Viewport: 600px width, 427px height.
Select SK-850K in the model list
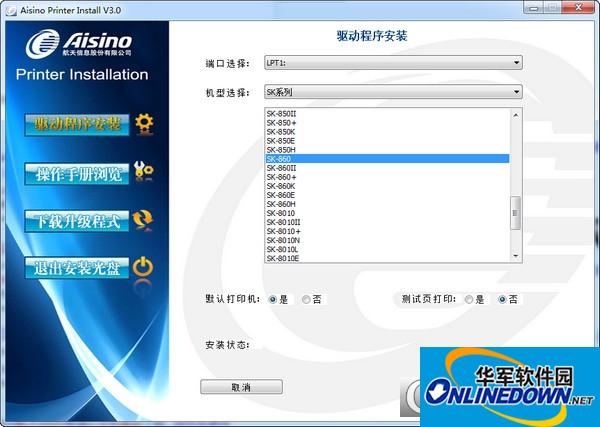click(387, 132)
